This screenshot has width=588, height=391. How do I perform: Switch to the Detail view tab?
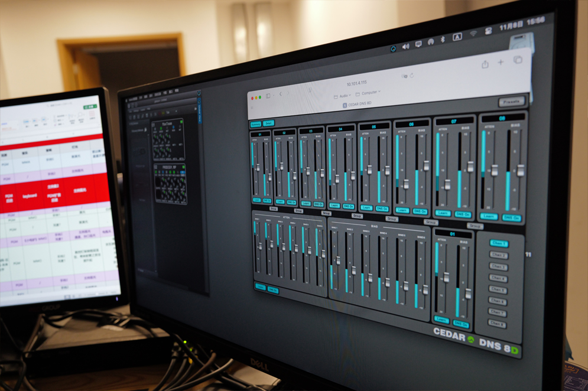click(x=269, y=123)
